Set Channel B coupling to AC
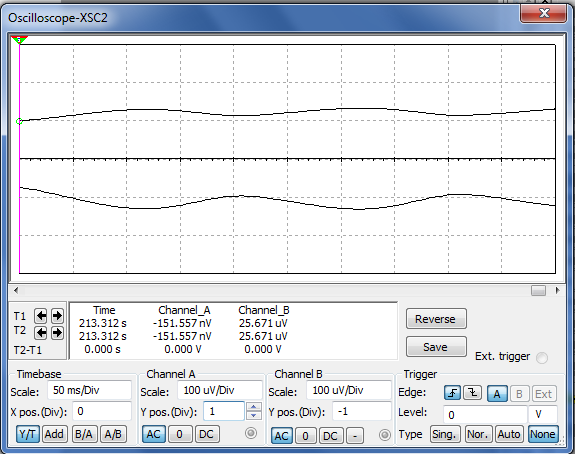Viewport: 575px width, 454px height. (282, 436)
